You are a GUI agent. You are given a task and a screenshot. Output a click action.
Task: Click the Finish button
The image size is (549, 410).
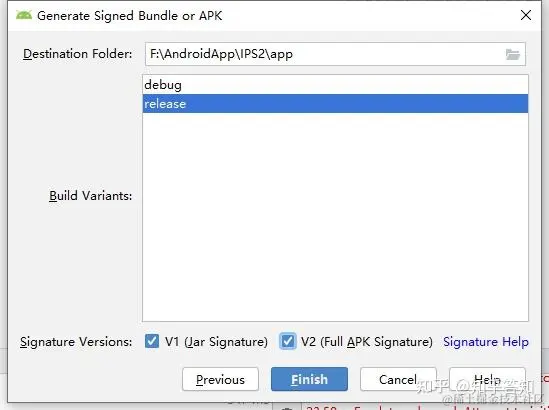309,379
